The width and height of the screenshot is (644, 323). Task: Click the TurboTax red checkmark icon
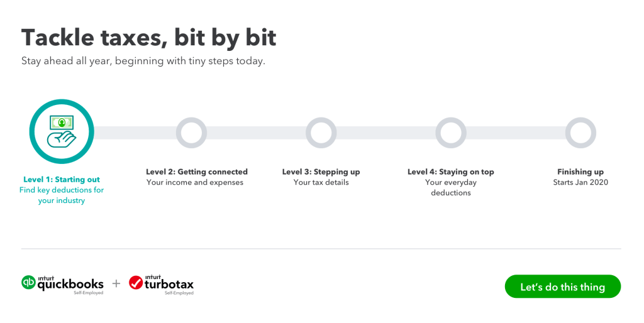pos(136,283)
